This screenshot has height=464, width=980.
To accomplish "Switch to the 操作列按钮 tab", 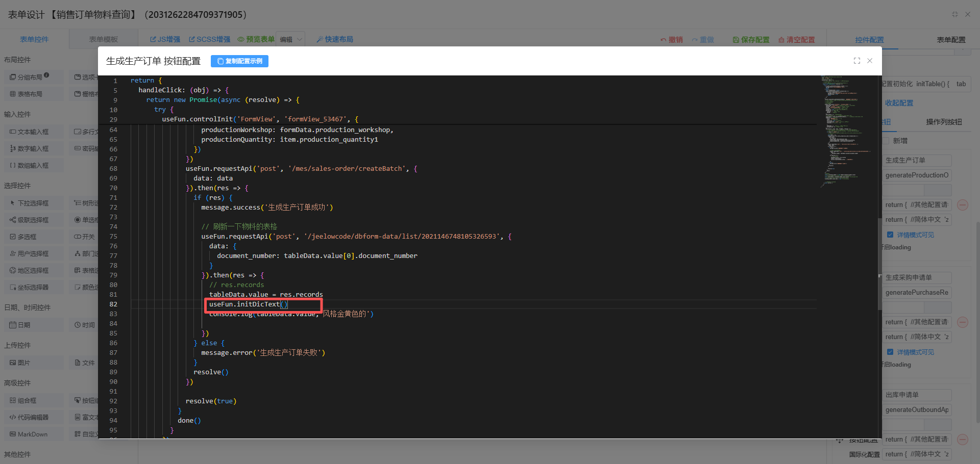I will [x=943, y=122].
